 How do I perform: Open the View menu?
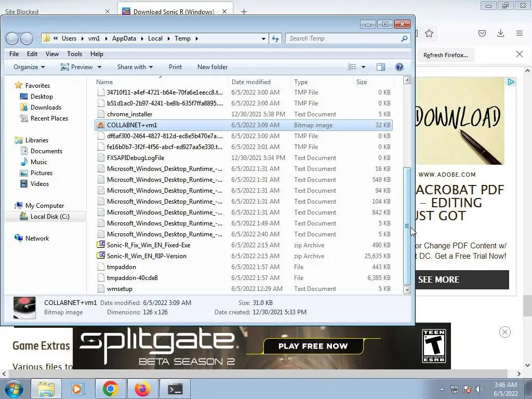52,54
